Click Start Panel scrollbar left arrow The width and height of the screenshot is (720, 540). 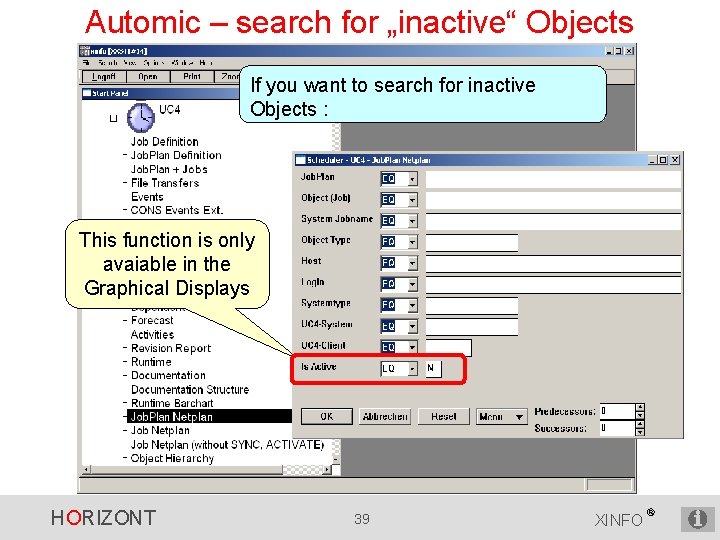(x=87, y=470)
